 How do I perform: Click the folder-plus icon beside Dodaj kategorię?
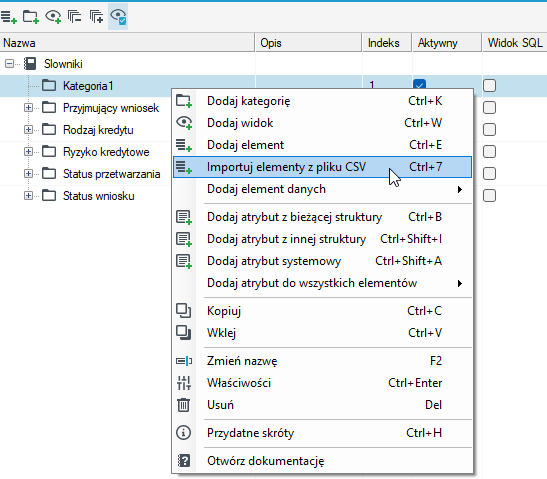pos(184,101)
